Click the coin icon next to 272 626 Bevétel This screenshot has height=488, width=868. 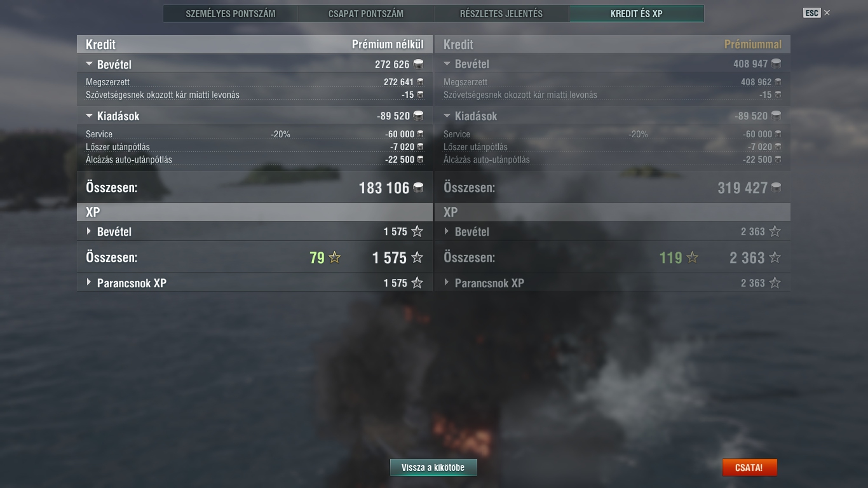(x=418, y=64)
